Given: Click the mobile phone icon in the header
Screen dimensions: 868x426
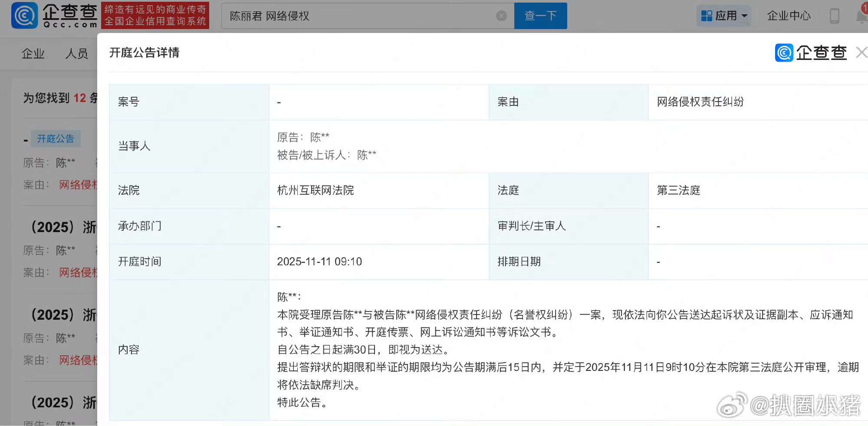Looking at the screenshot, I should click(834, 16).
